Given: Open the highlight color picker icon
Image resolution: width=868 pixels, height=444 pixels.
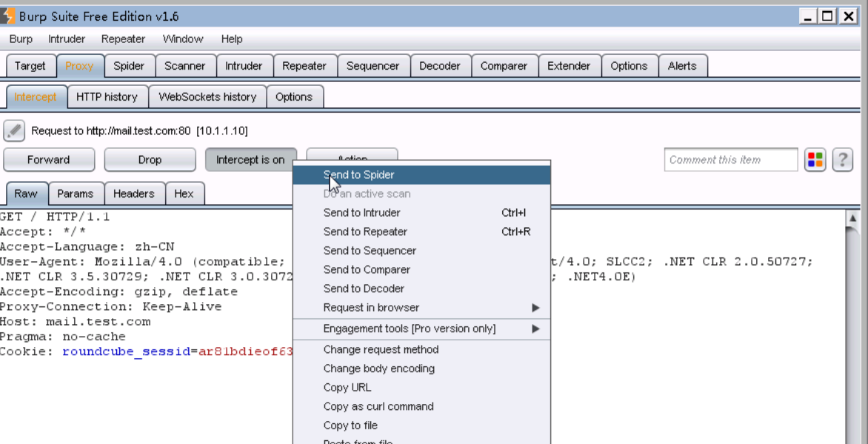Looking at the screenshot, I should point(815,160).
